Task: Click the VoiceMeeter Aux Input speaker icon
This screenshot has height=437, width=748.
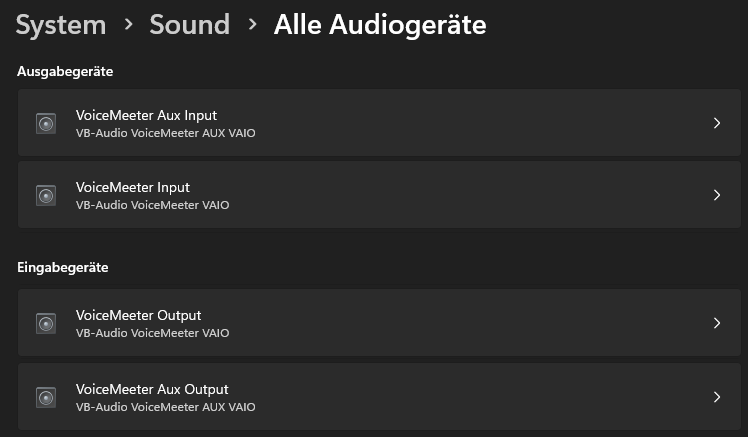Action: [x=46, y=123]
